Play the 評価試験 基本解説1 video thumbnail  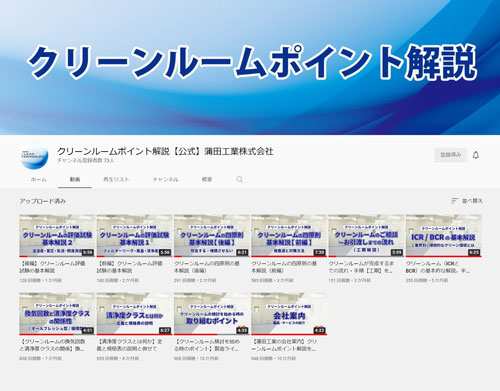pos(134,236)
